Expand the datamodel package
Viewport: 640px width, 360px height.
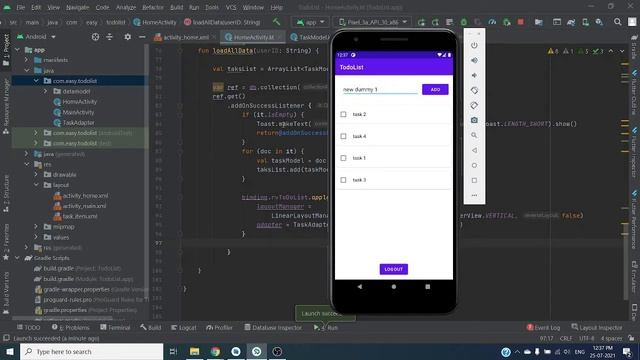point(45,91)
